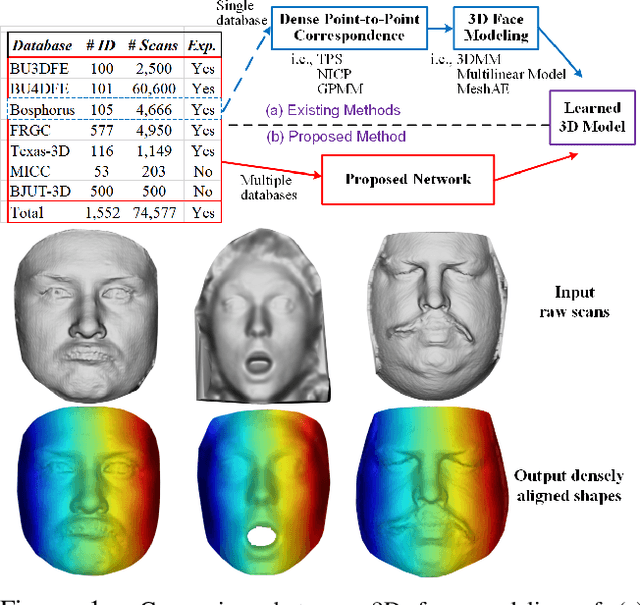Select the BU3DFE table row name

(x=39, y=69)
